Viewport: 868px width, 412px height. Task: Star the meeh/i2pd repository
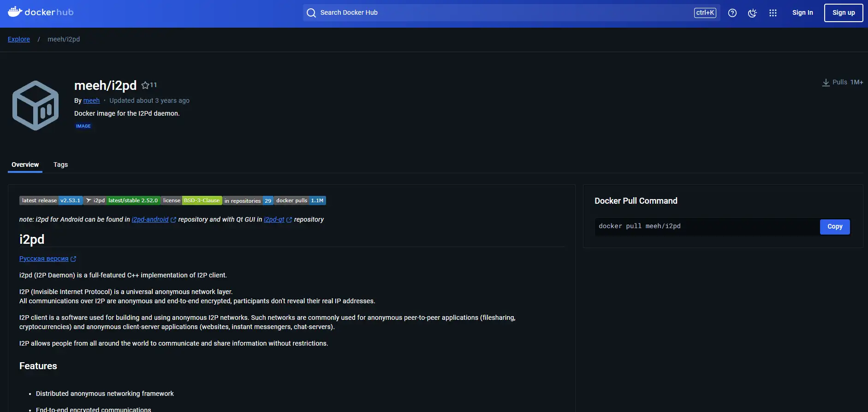(145, 85)
